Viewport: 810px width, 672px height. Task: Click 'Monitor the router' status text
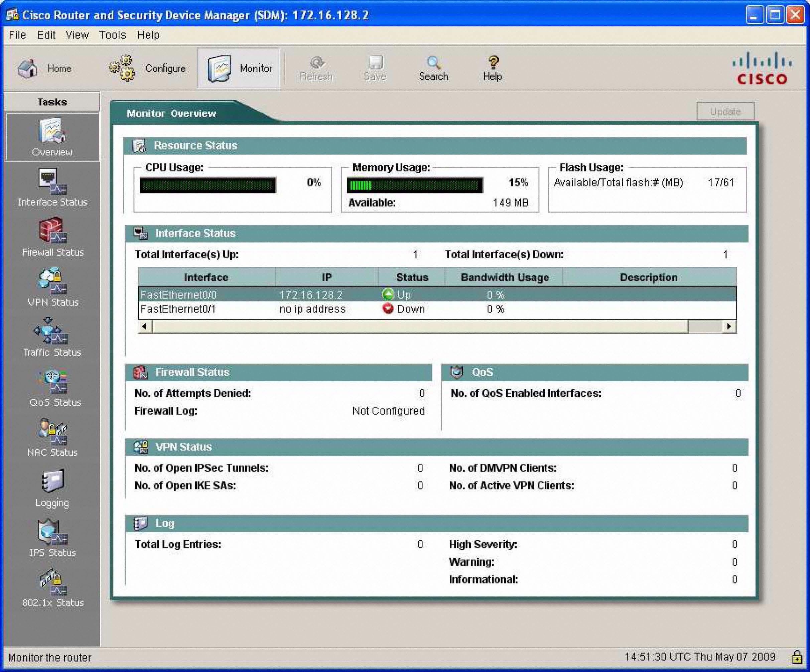[x=50, y=657]
